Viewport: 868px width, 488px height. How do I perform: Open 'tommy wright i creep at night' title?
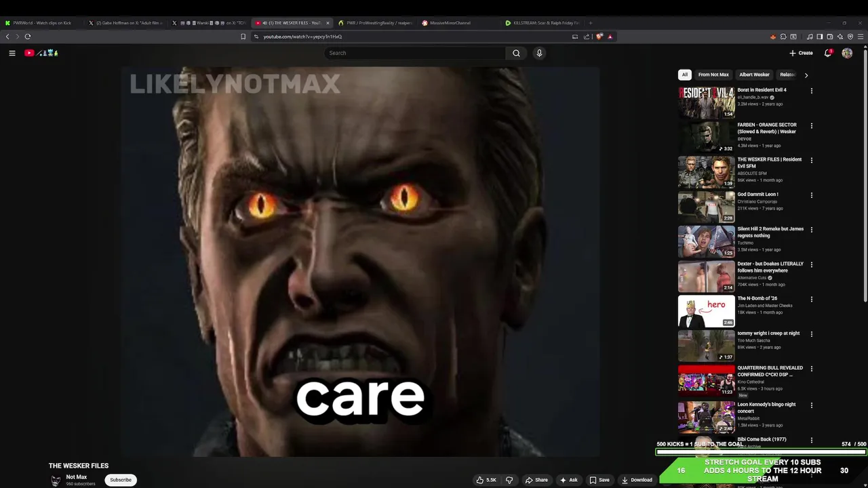tap(768, 333)
